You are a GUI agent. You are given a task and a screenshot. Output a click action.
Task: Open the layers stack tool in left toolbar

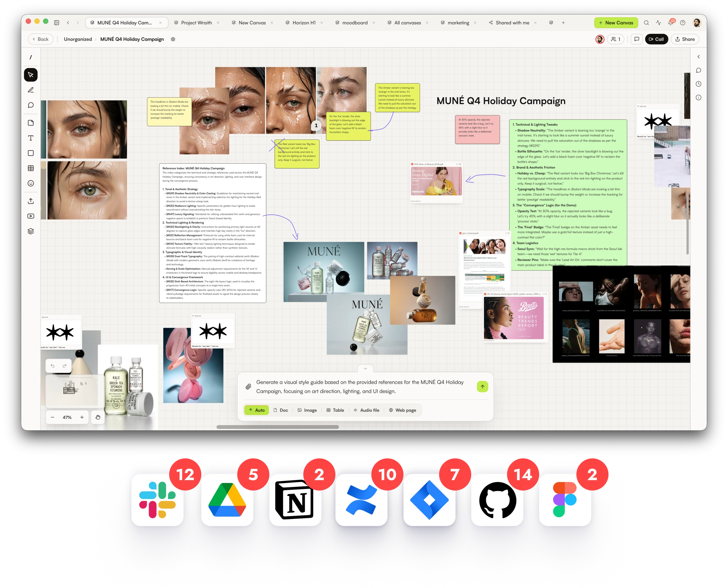[31, 231]
